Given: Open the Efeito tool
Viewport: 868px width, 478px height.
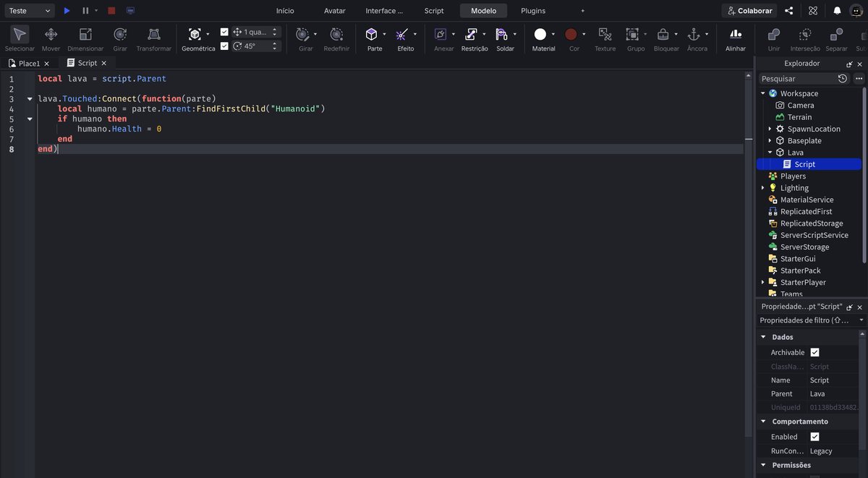Looking at the screenshot, I should click(402, 34).
